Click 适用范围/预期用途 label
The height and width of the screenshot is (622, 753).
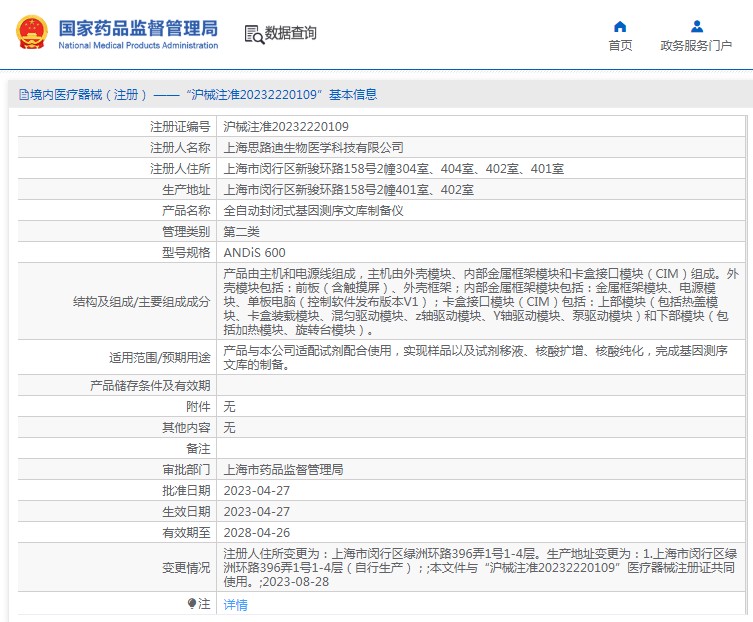pos(159,357)
